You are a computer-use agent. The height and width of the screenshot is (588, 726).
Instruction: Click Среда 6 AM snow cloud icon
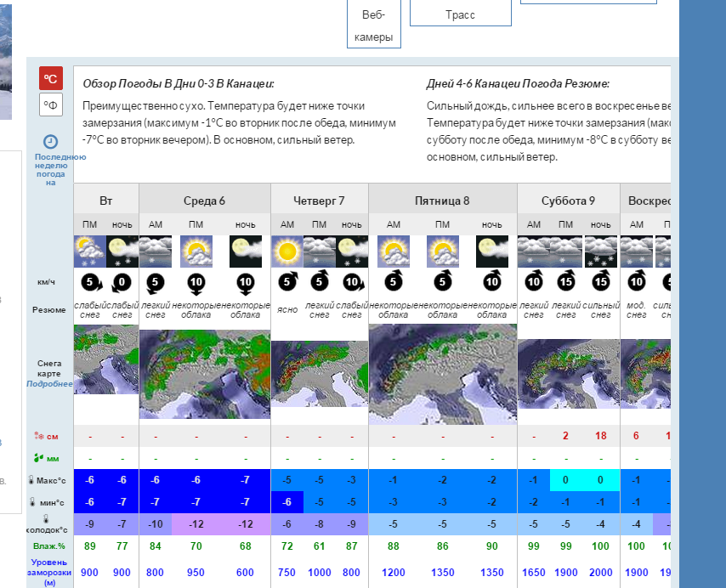tap(156, 252)
